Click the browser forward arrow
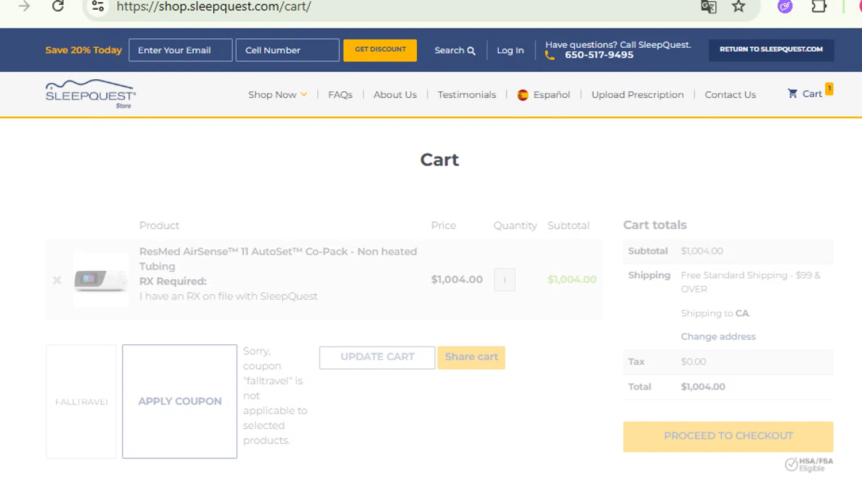The width and height of the screenshot is (862, 504). click(x=24, y=6)
